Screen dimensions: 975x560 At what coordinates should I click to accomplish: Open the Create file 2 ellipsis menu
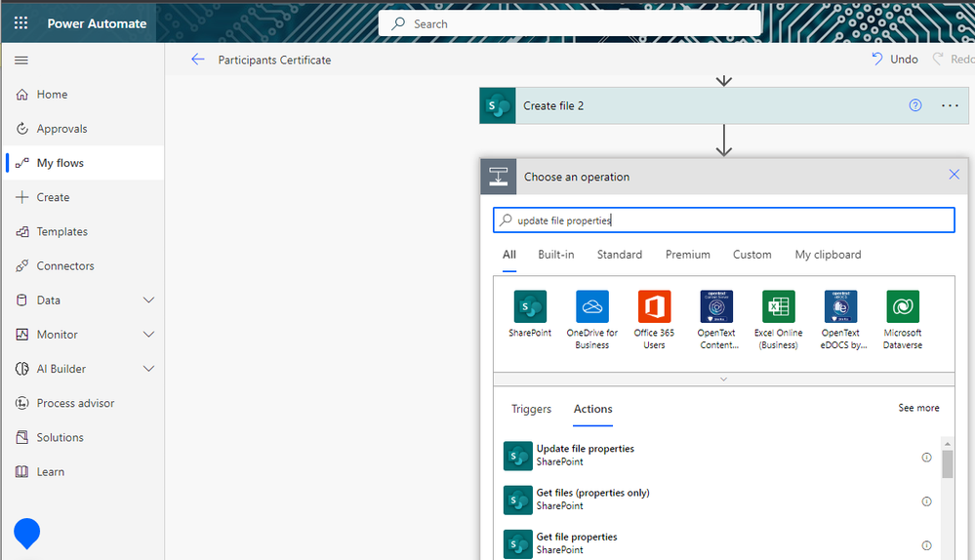pos(950,105)
